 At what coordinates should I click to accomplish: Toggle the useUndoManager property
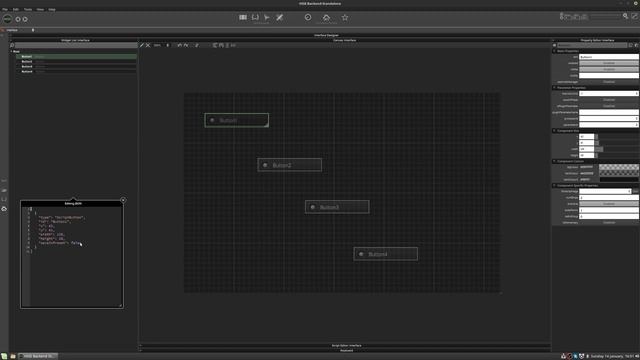click(609, 82)
